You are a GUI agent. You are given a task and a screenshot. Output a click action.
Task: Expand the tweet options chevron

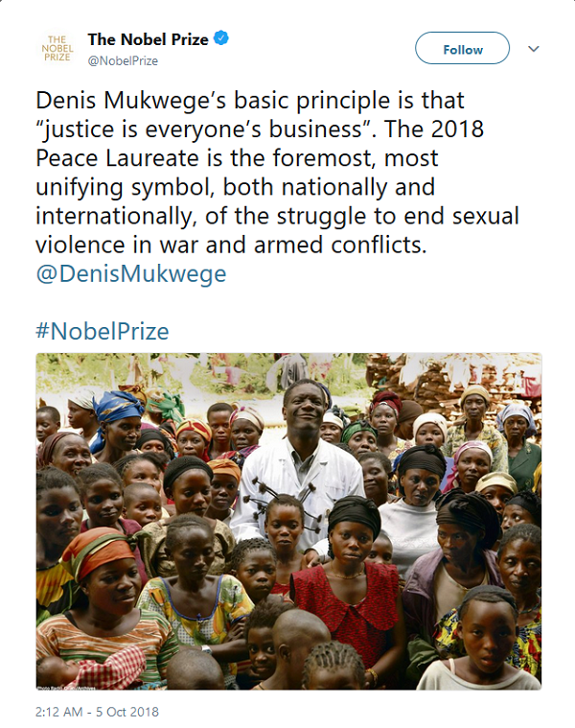(534, 49)
